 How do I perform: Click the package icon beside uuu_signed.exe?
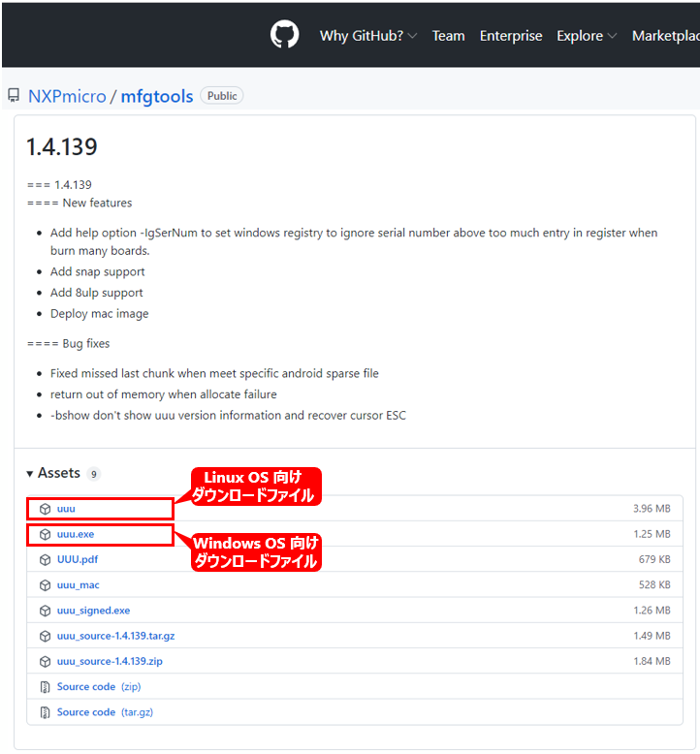(45, 611)
